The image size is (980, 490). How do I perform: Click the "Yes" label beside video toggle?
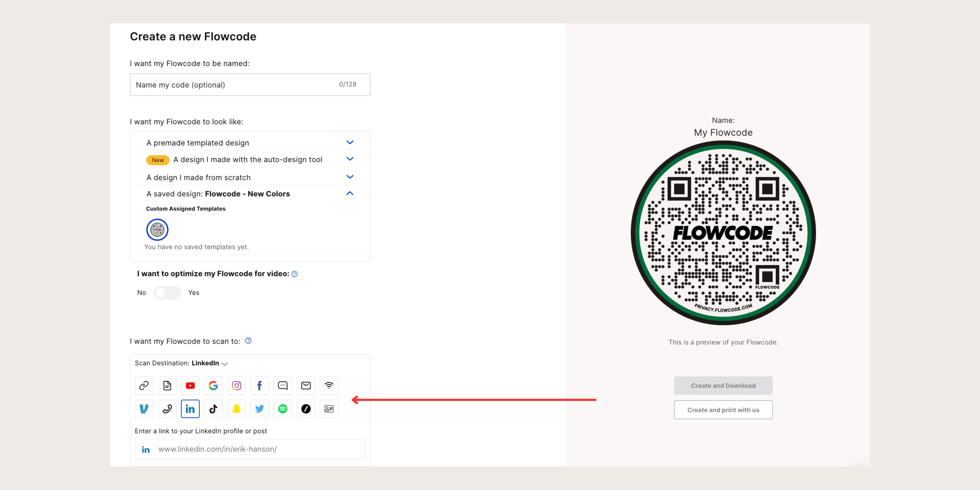(194, 293)
